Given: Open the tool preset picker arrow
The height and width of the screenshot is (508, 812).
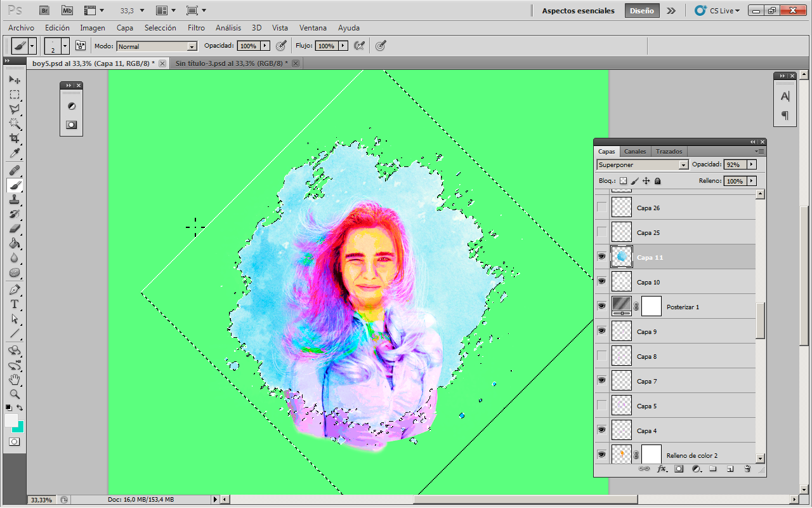Looking at the screenshot, I should [x=32, y=46].
